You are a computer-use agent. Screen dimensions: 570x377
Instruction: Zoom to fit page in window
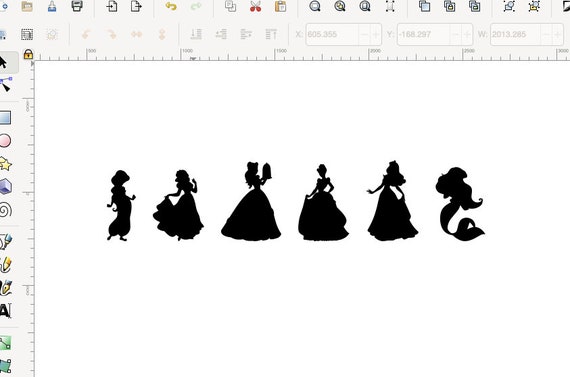(365, 6)
